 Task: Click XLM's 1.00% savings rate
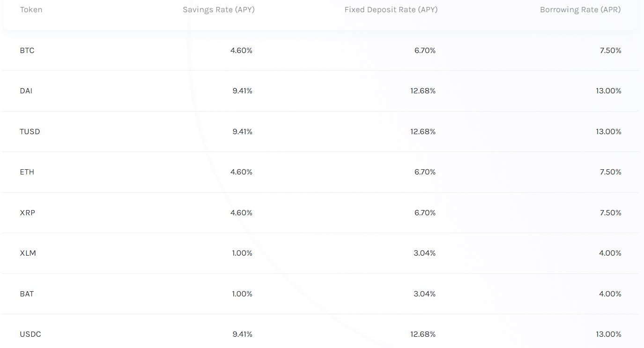(x=242, y=253)
